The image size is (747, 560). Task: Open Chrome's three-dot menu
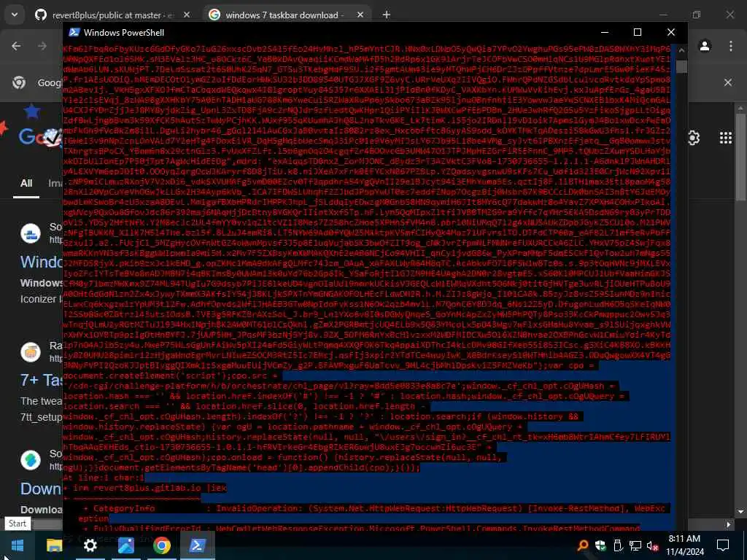(x=730, y=46)
